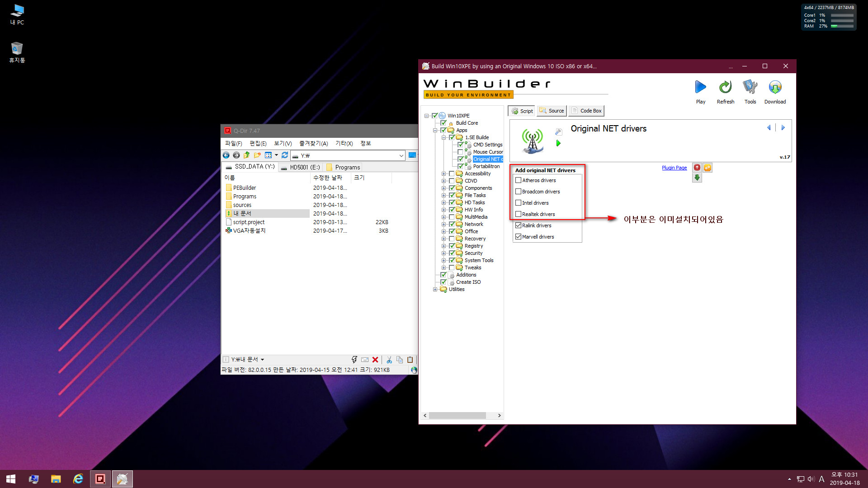The image size is (868, 488).
Task: Expand the Components tree node
Action: coord(443,188)
